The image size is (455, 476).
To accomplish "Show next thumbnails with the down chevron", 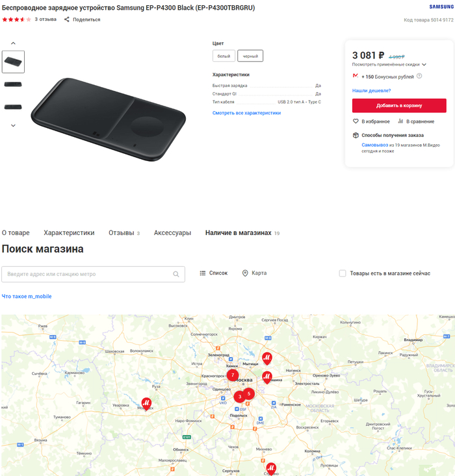I will (x=13, y=125).
